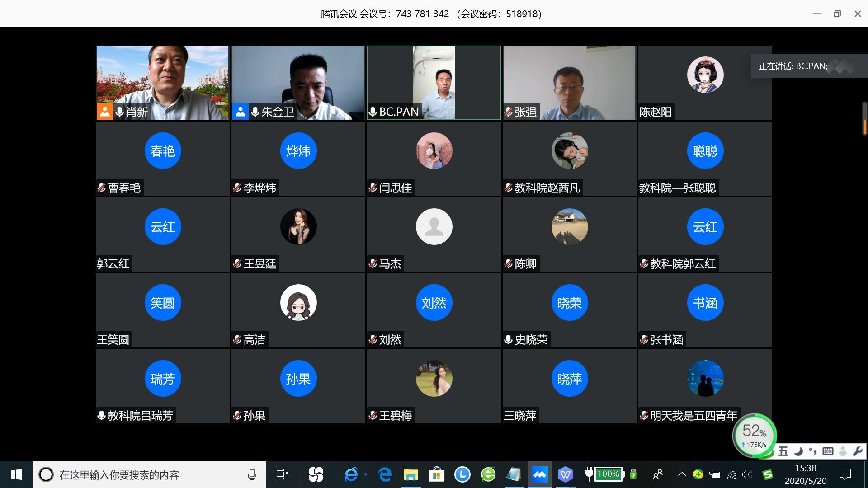The height and width of the screenshot is (488, 868).
Task: Open the Windows Start menu
Action: pyautogui.click(x=16, y=474)
